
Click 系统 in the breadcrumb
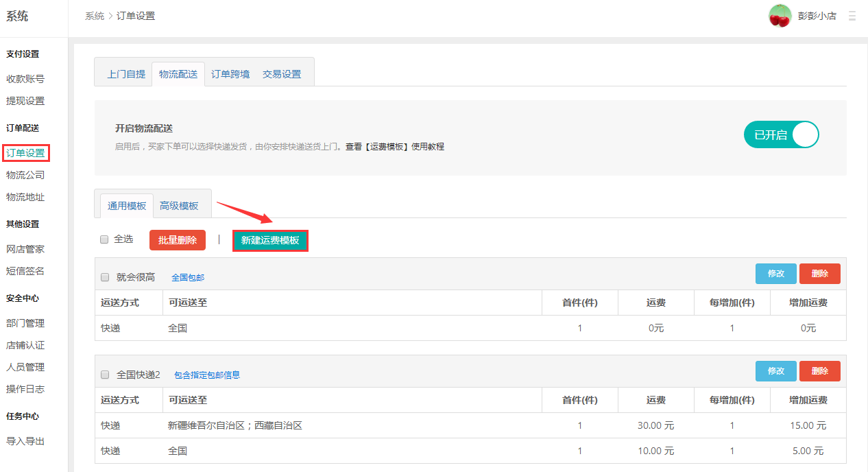click(95, 16)
